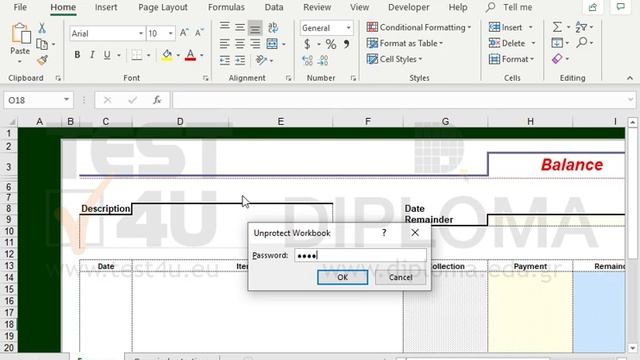Click the Fill down icon
Image resolution: width=640 pixels, height=360 pixels.
click(557, 43)
